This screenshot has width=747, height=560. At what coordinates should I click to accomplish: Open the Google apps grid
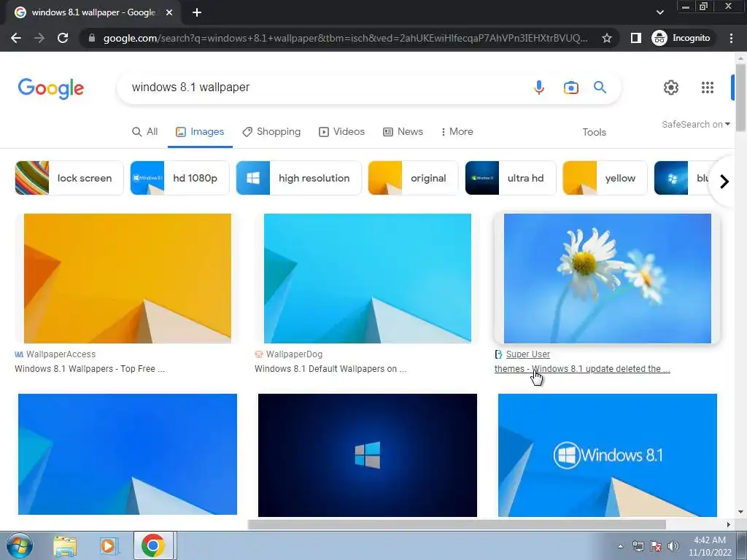click(708, 87)
